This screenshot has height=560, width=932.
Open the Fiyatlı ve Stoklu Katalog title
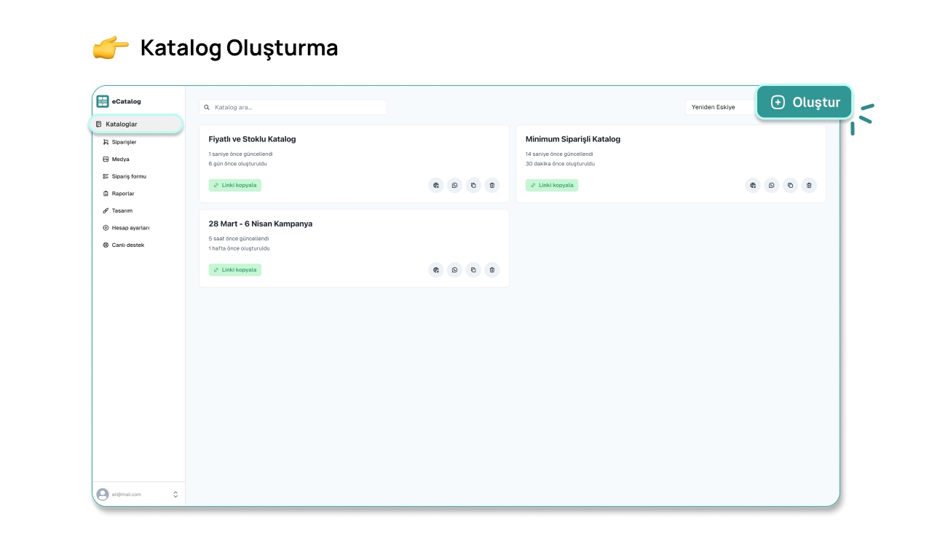pos(252,139)
